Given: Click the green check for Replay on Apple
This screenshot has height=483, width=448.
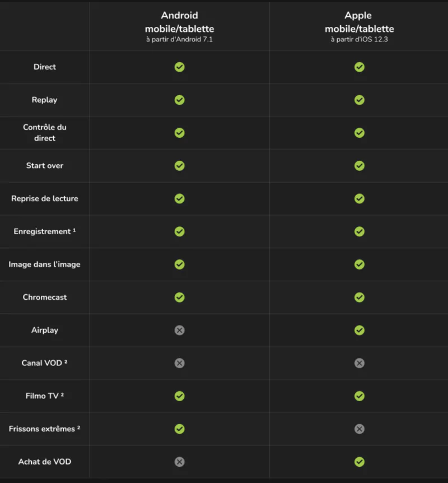Looking at the screenshot, I should point(360,100).
